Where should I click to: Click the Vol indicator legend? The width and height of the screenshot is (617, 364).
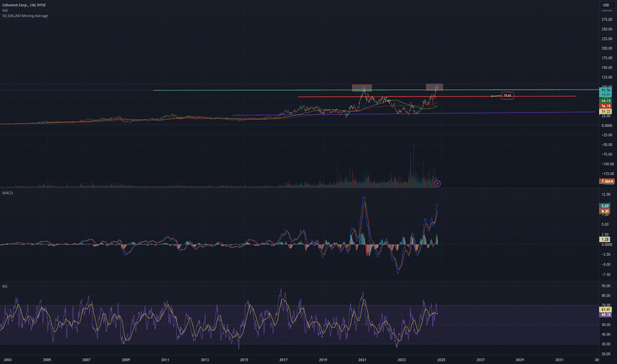click(5, 10)
